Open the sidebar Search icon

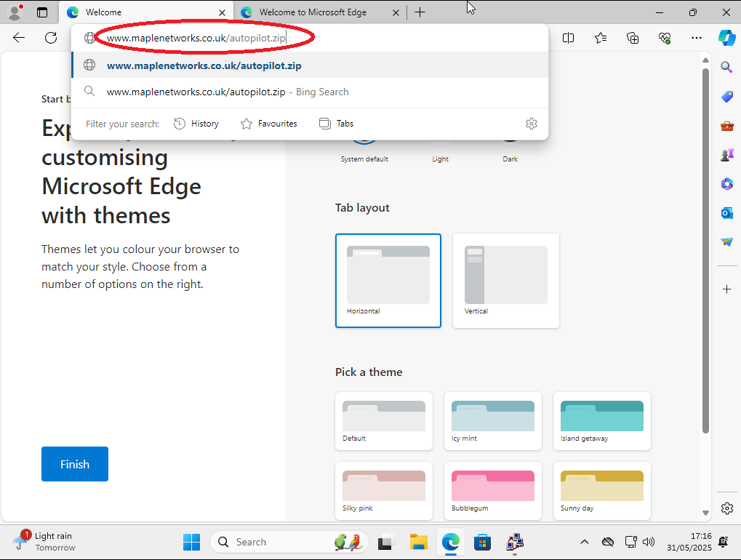[726, 68]
